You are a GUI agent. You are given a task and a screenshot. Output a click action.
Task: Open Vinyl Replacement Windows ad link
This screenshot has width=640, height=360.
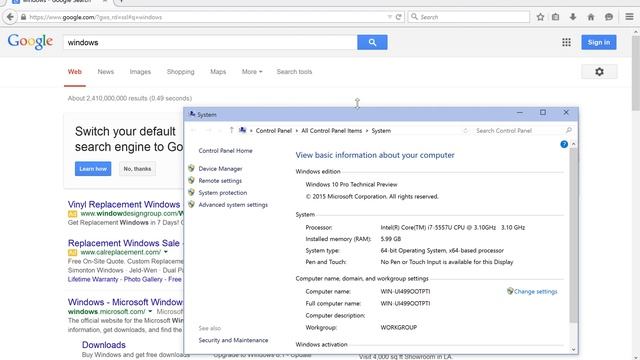[x=124, y=204]
